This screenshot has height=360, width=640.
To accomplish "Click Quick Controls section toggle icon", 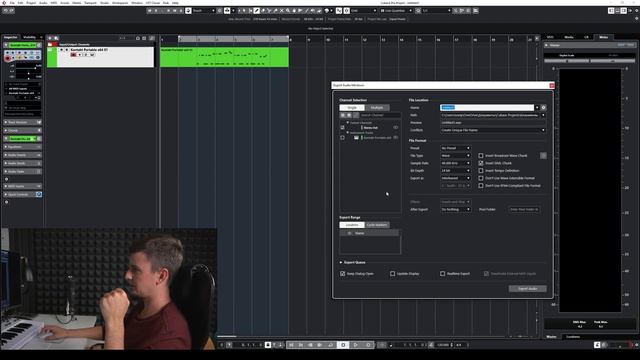I will 39,195.
